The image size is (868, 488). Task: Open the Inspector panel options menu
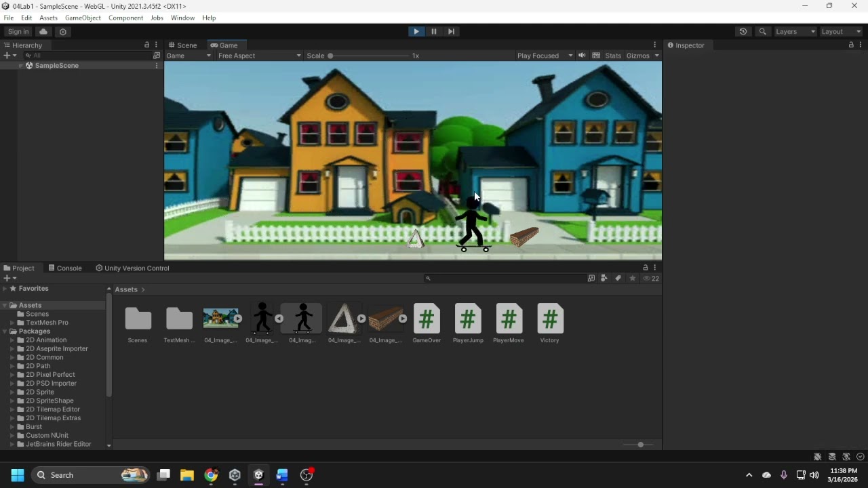pyautogui.click(x=861, y=45)
